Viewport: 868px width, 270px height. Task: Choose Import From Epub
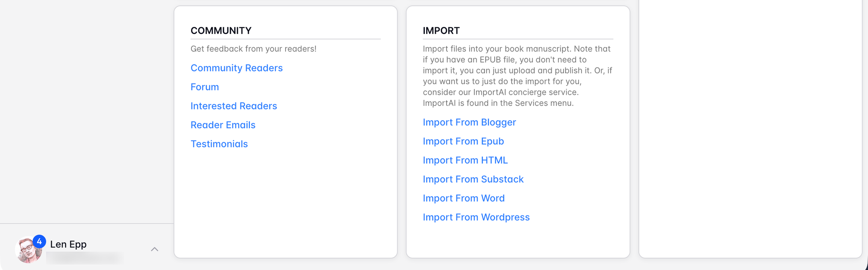[x=463, y=142]
